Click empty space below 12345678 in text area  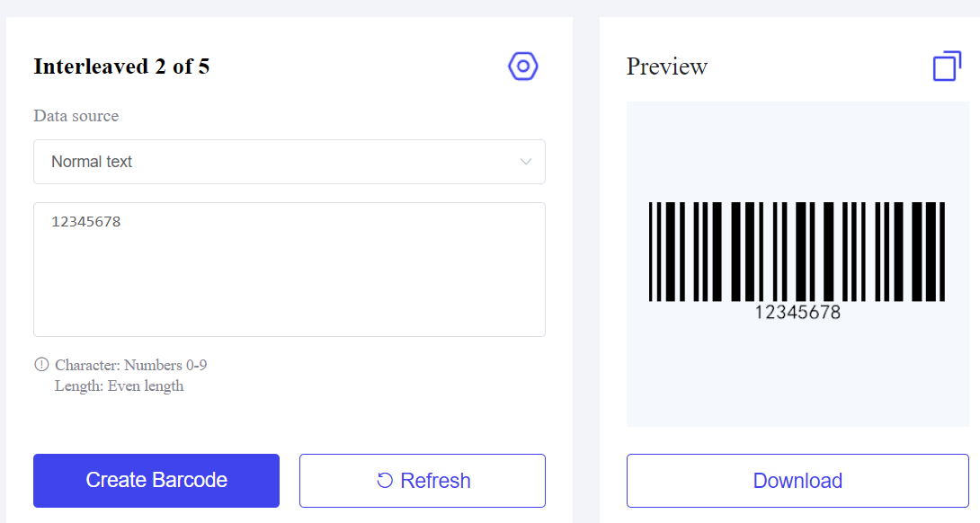(289, 288)
